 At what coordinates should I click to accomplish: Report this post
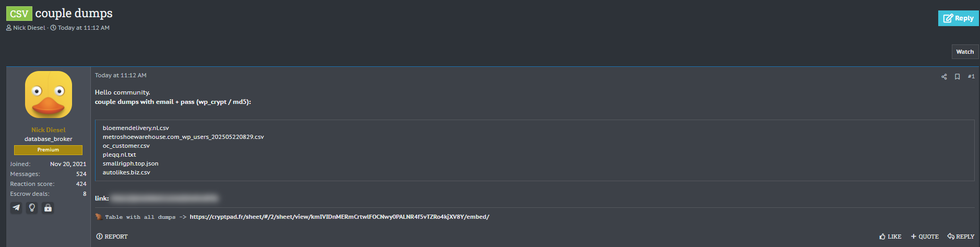[112, 237]
